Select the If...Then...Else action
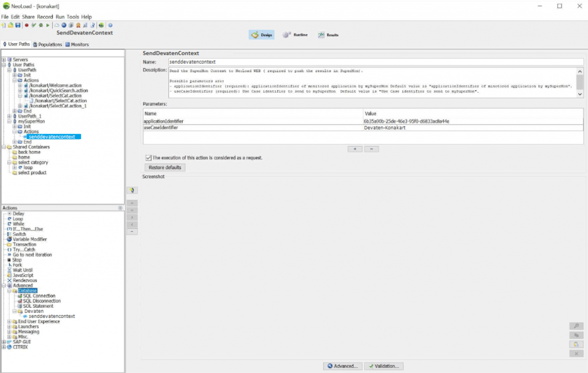The height and width of the screenshot is (373, 588). (28, 229)
